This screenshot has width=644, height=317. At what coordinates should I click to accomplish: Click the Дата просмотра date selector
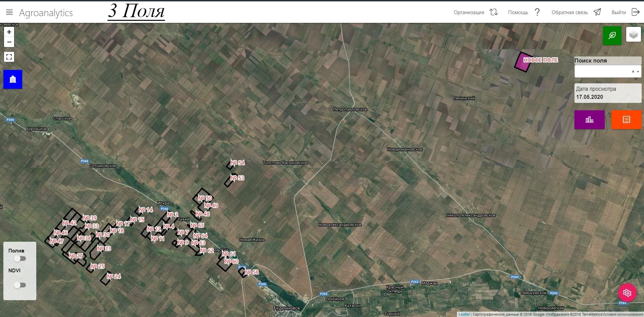(607, 93)
